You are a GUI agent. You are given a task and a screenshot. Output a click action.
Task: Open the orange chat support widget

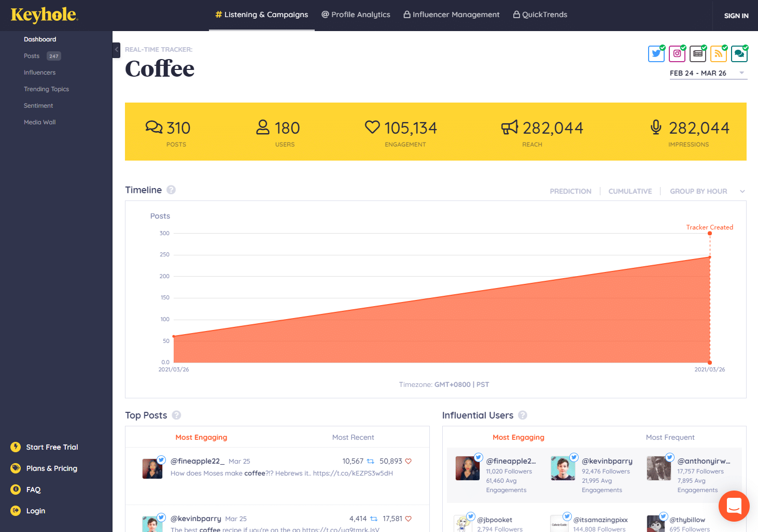tap(734, 506)
